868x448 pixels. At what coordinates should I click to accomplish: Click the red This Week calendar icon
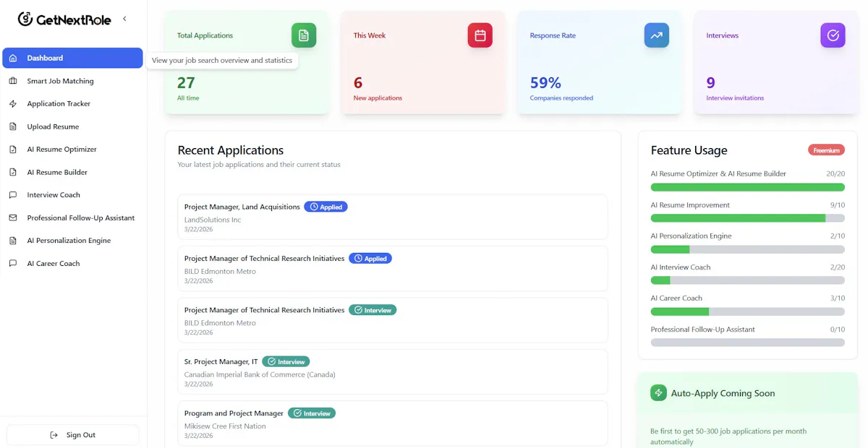click(480, 35)
